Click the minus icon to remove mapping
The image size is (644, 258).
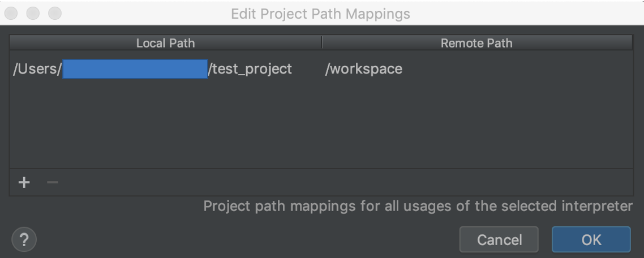pos(52,183)
